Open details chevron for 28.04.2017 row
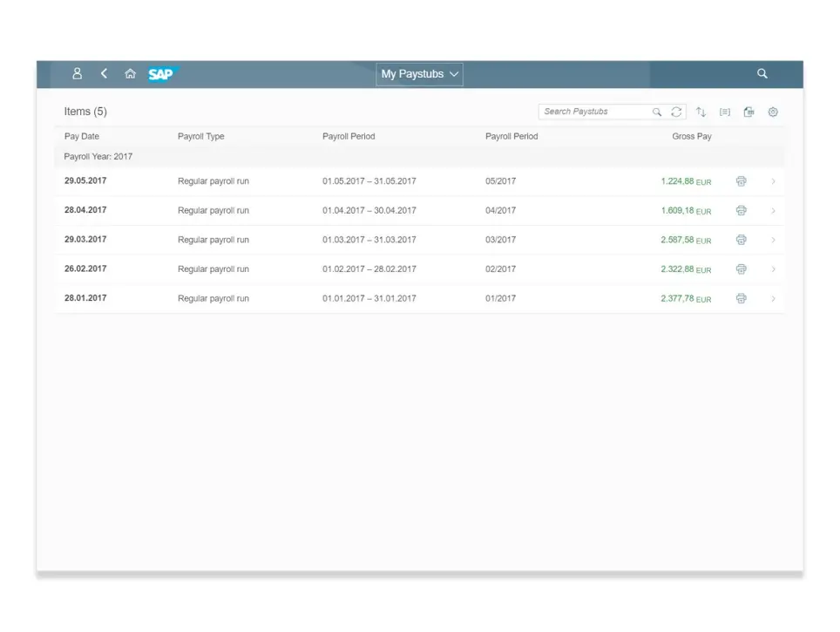The height and width of the screenshot is (632, 840). point(774,211)
